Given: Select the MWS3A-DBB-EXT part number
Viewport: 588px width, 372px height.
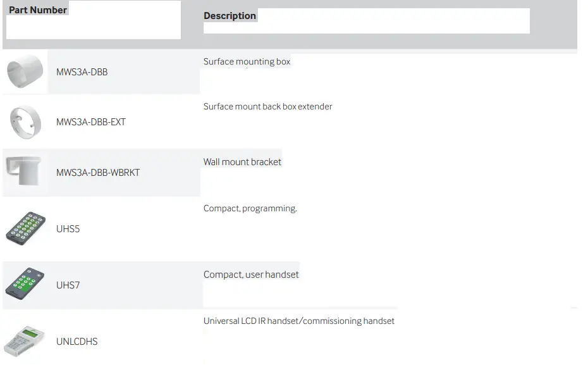Looking at the screenshot, I should point(91,122).
